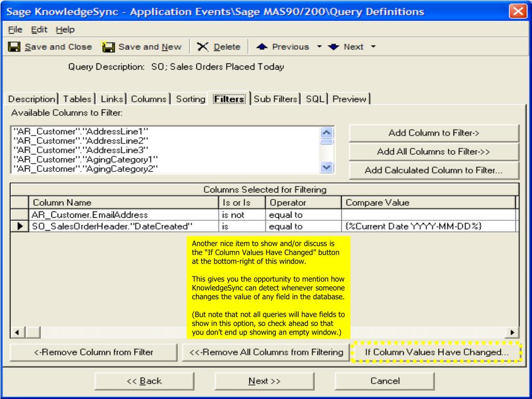Click the AR_Customer.EmailAddress cell

point(124,215)
